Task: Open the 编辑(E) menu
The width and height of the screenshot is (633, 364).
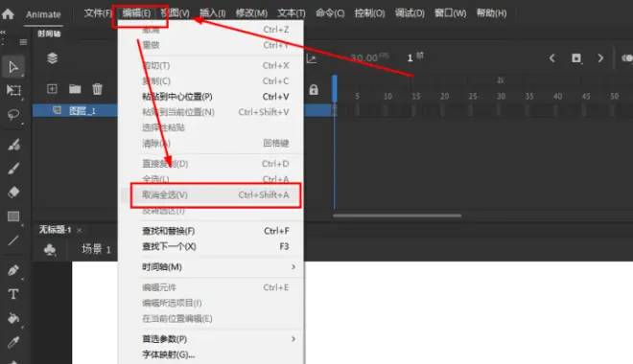Action: 136,13
